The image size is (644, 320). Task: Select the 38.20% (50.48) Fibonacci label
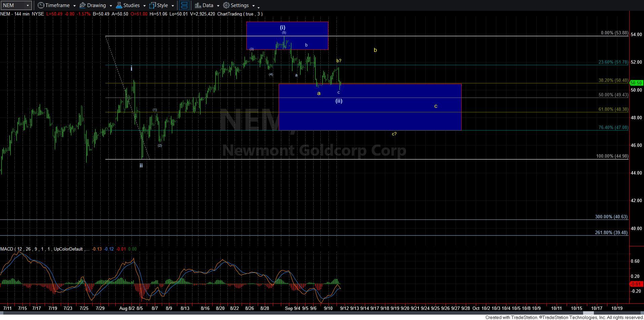pyautogui.click(x=613, y=81)
